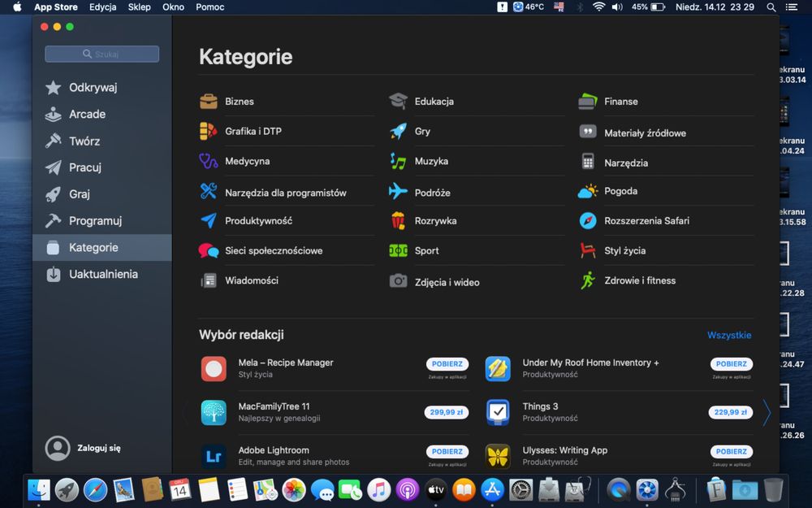Open the Sklep menu

(x=140, y=7)
